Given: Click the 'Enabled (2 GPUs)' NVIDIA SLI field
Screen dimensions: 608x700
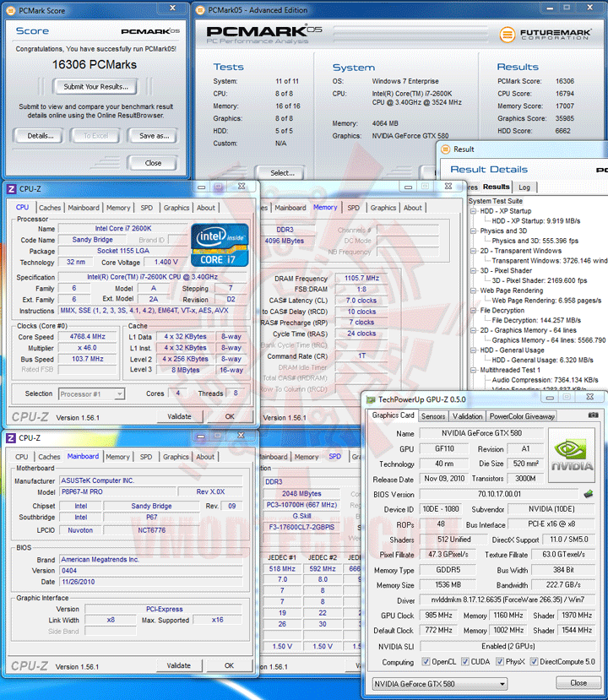Looking at the screenshot, I should tap(508, 646).
